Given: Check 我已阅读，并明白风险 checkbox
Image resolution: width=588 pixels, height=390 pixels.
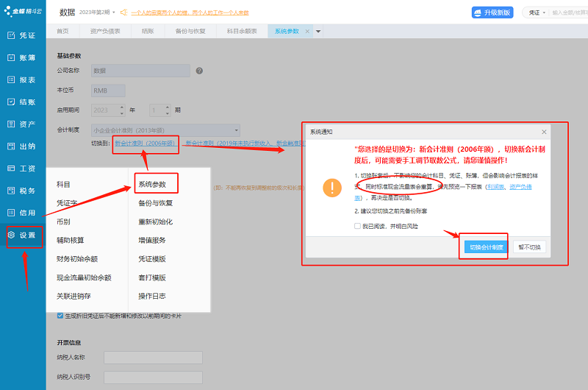Looking at the screenshot, I should [357, 226].
